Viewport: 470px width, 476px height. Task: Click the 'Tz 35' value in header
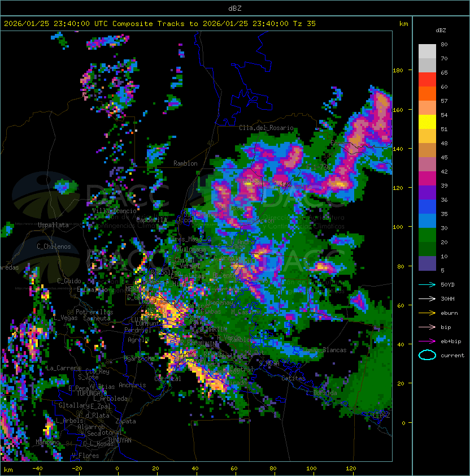coord(304,24)
